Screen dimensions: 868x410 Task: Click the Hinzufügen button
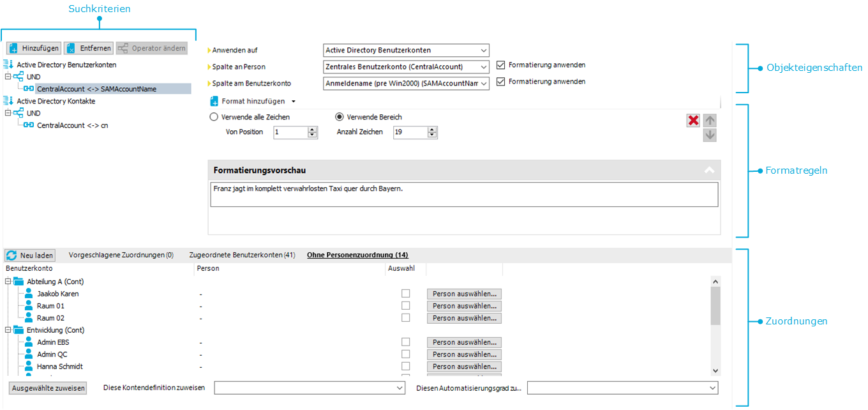tap(34, 49)
